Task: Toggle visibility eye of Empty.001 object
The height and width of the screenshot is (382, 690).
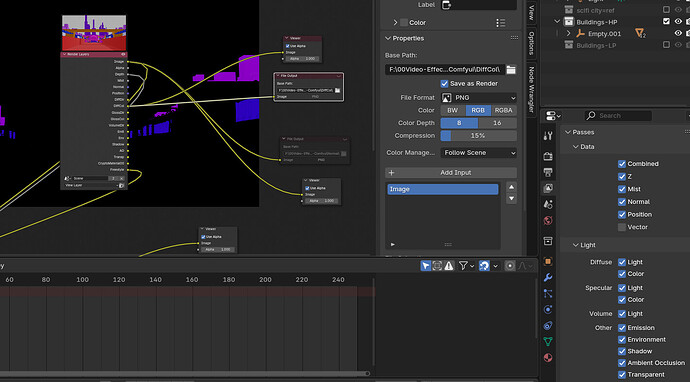Action: [x=678, y=33]
